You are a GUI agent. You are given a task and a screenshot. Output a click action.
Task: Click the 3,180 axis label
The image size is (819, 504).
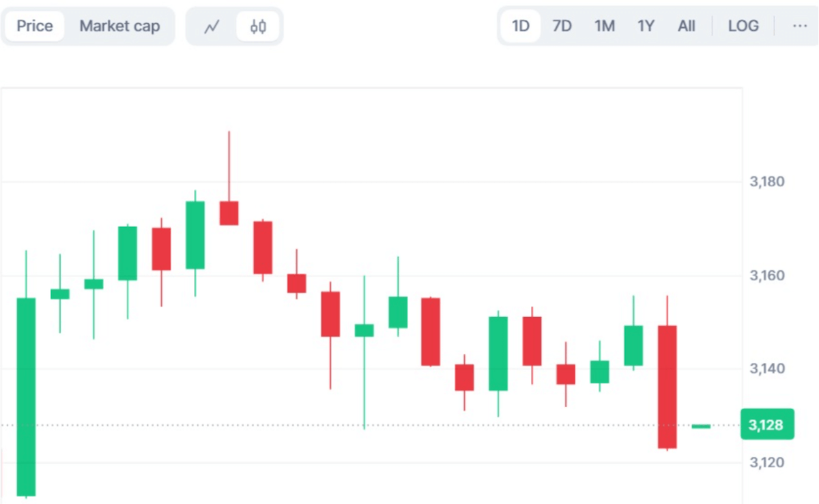click(767, 181)
